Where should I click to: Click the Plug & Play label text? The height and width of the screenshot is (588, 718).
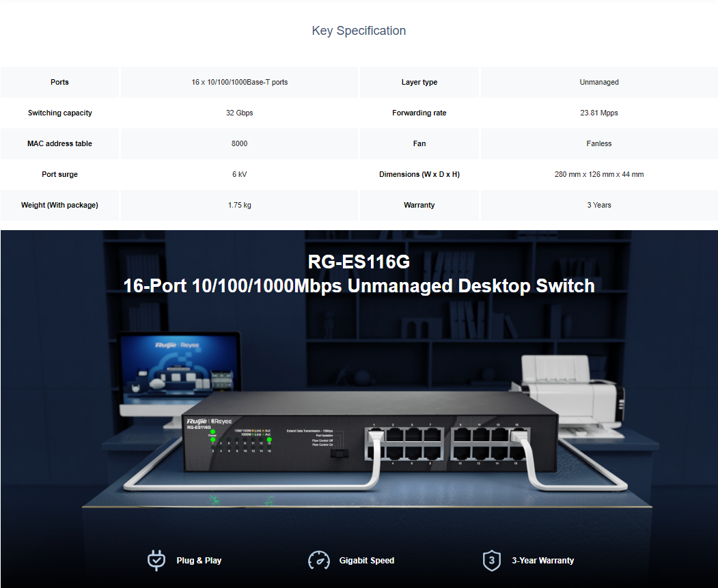click(199, 561)
